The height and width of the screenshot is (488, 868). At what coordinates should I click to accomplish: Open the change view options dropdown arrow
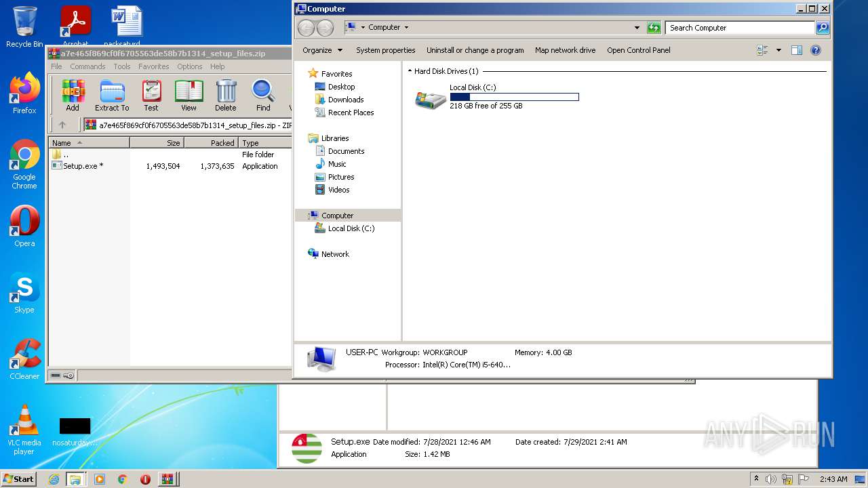tap(778, 50)
